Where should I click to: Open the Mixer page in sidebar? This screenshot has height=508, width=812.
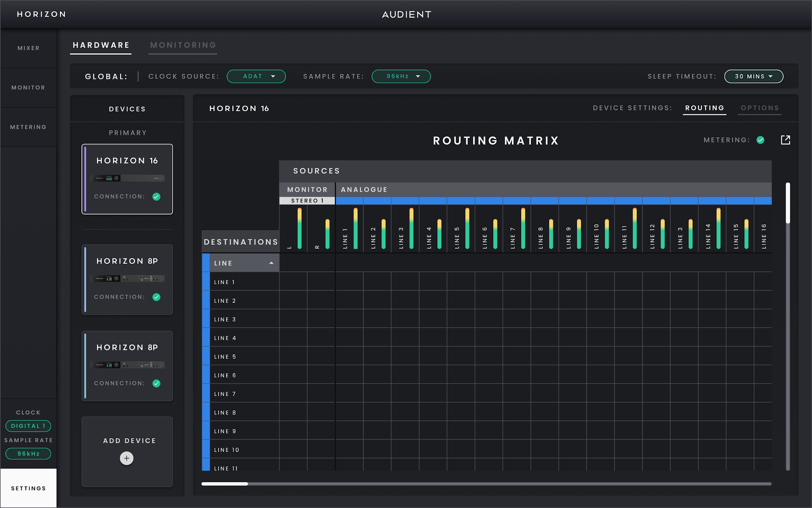(x=29, y=48)
